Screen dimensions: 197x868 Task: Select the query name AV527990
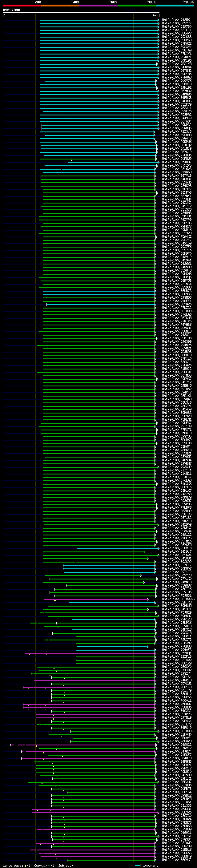pyautogui.click(x=11, y=10)
